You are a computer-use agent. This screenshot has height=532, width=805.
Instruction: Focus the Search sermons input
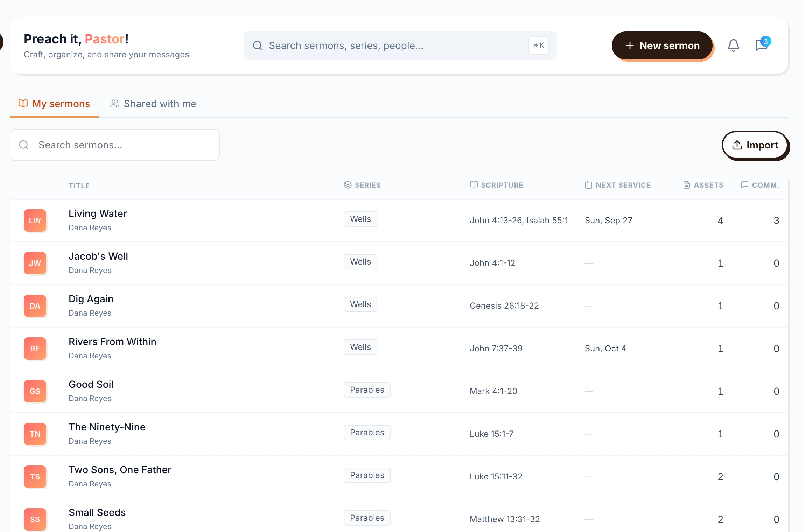coord(115,145)
